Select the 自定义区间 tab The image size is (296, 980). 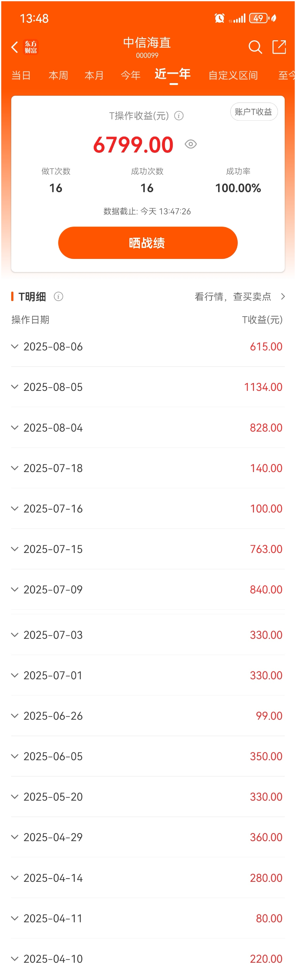(x=233, y=75)
